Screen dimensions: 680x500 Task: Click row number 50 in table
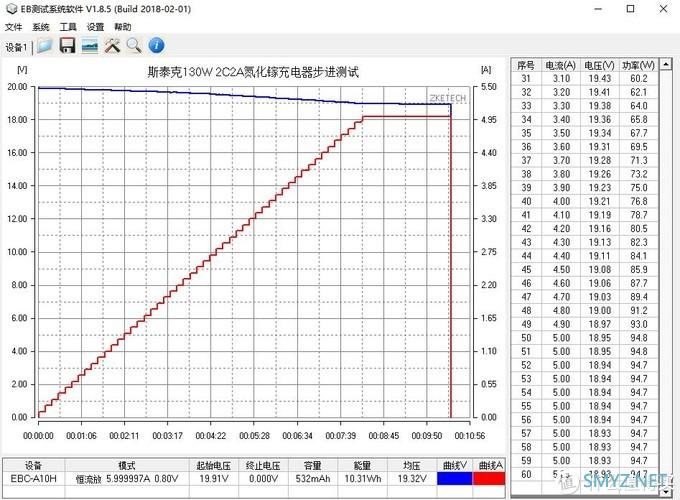(x=526, y=338)
